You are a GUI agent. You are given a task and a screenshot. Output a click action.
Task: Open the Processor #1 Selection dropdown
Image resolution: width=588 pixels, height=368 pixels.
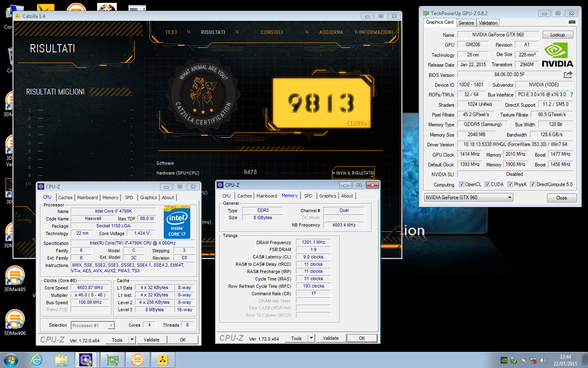[93, 325]
